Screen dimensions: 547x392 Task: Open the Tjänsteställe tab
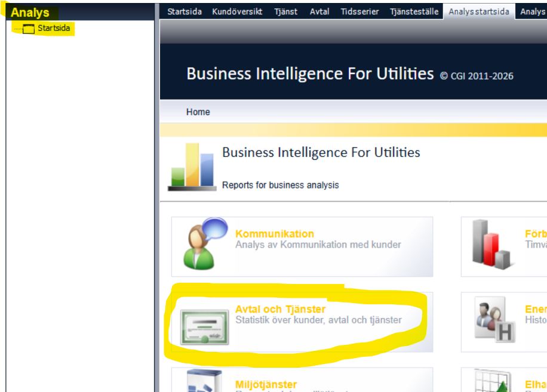(414, 11)
